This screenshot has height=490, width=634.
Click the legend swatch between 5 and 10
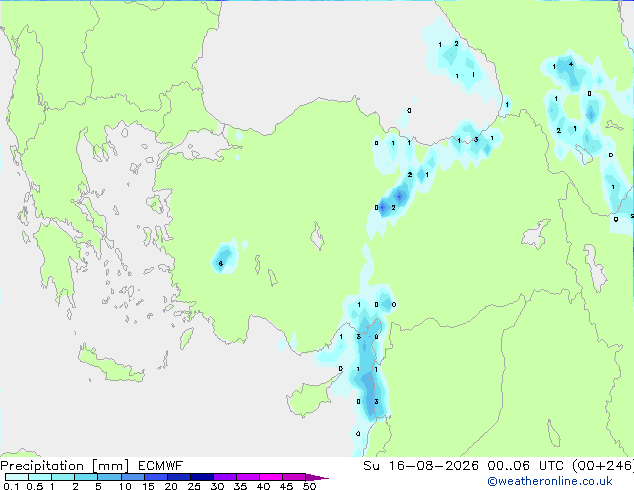(x=109, y=477)
